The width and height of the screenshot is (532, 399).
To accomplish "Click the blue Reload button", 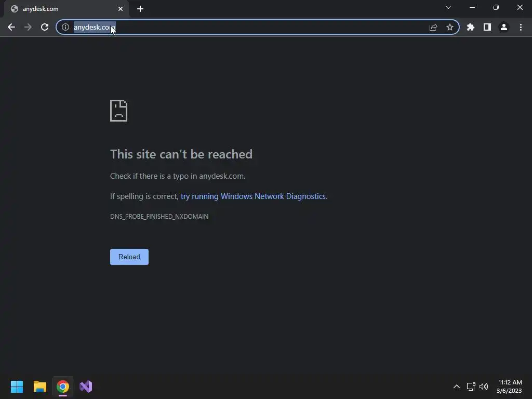I will pyautogui.click(x=129, y=257).
